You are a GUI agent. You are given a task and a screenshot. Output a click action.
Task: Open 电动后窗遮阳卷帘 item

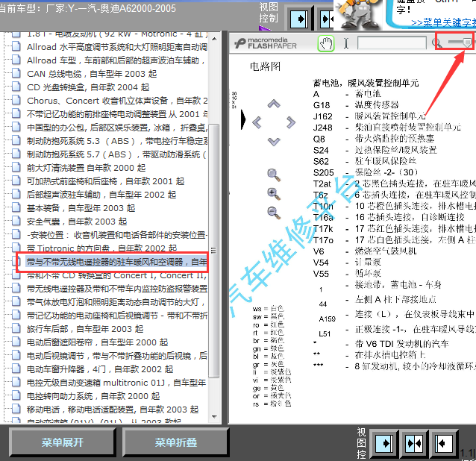click(98, 342)
